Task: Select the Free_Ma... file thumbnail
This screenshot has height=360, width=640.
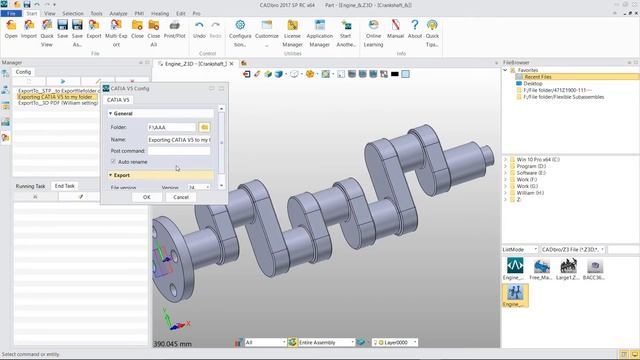Action: click(x=541, y=269)
